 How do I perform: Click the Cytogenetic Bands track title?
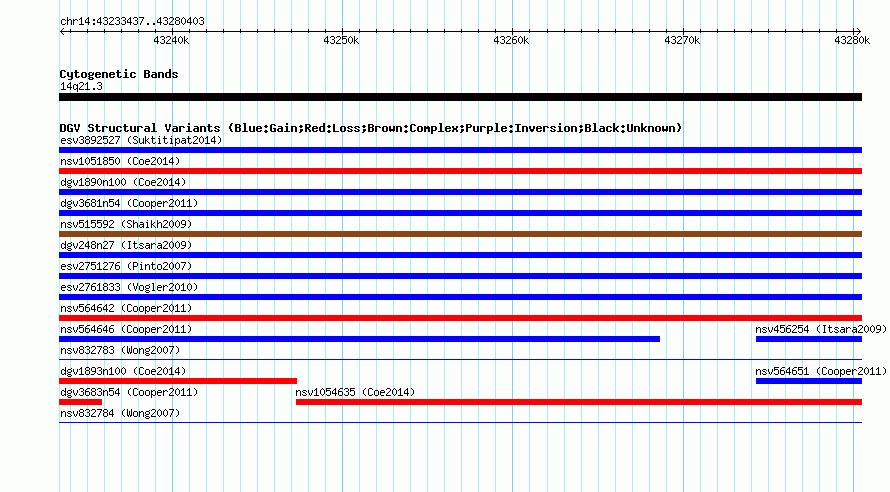click(x=119, y=74)
